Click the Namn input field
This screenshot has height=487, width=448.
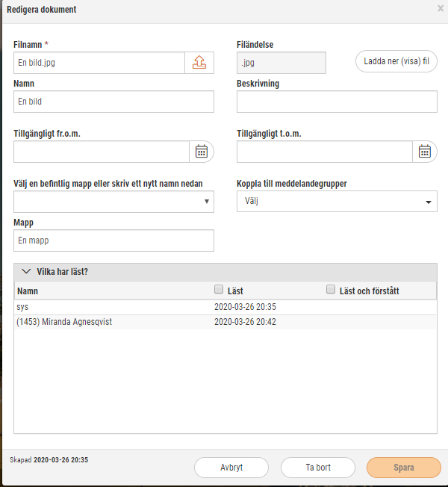(x=113, y=102)
